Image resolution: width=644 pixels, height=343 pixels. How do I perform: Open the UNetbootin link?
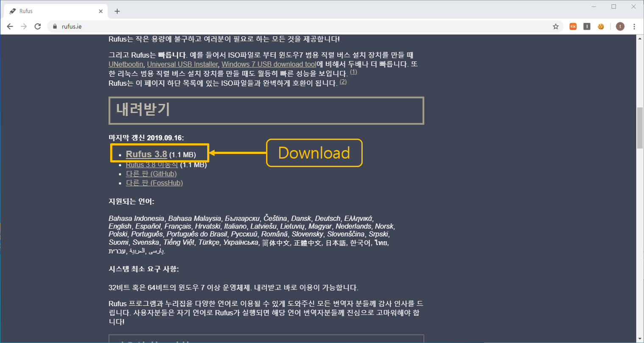click(126, 64)
